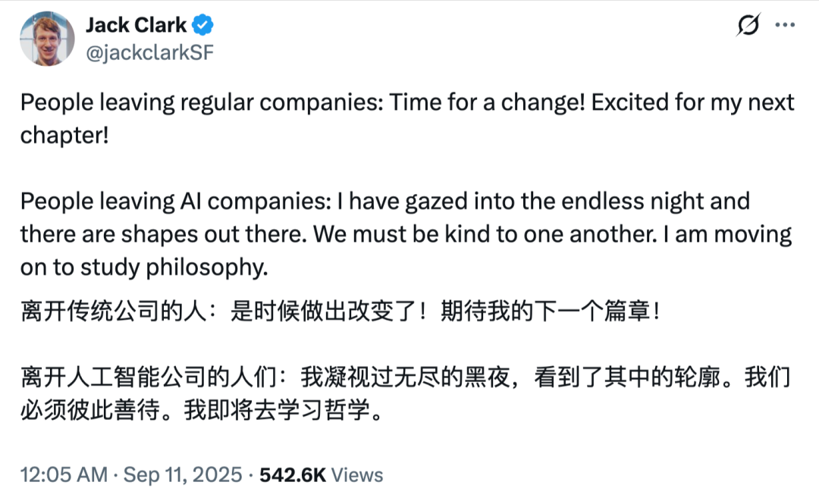
Task: Open Jack Clark's profile photo
Action: [x=47, y=39]
